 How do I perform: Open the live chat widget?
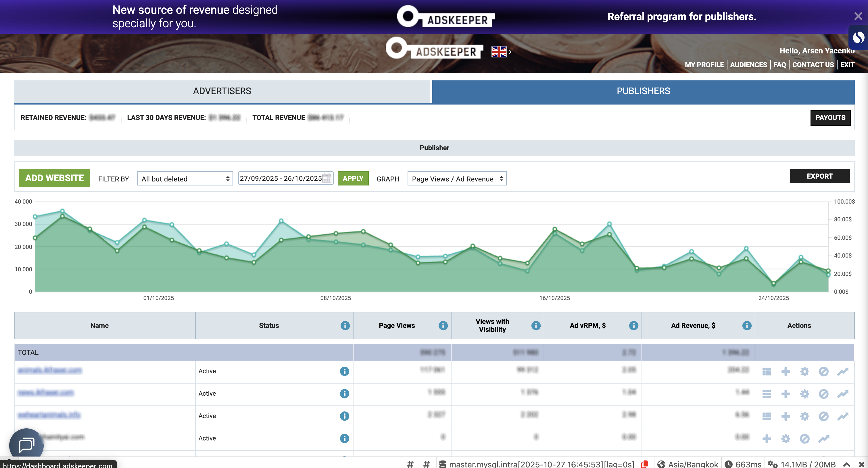[x=26, y=445]
